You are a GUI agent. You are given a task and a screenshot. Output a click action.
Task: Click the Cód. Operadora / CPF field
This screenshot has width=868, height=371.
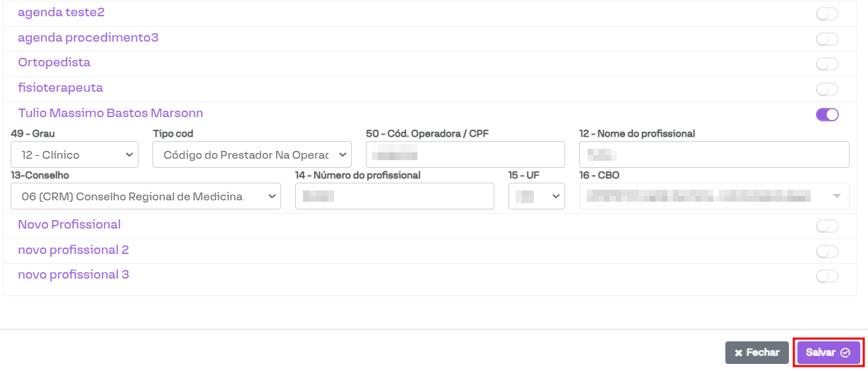click(x=465, y=154)
